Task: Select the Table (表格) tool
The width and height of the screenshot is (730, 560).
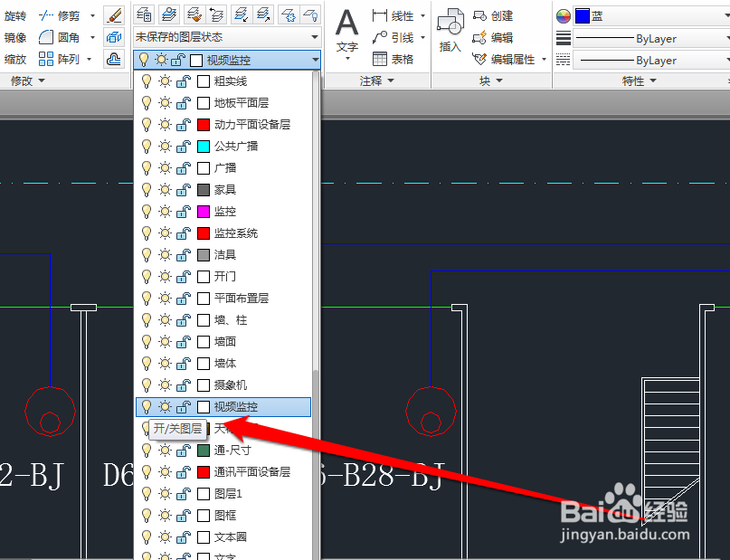Action: [393, 59]
